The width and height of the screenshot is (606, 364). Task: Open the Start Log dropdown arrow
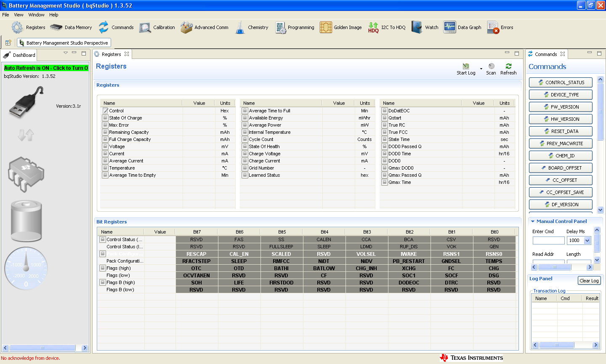pos(481,69)
